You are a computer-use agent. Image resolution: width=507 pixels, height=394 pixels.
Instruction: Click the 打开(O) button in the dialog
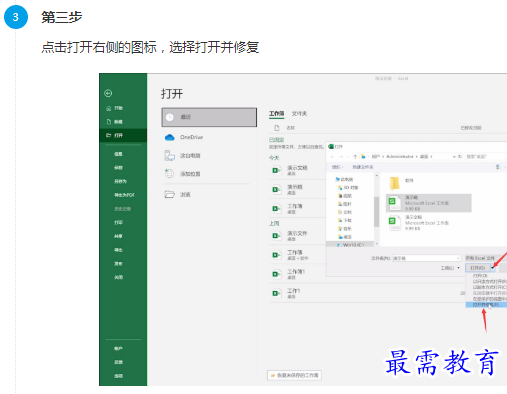477,268
